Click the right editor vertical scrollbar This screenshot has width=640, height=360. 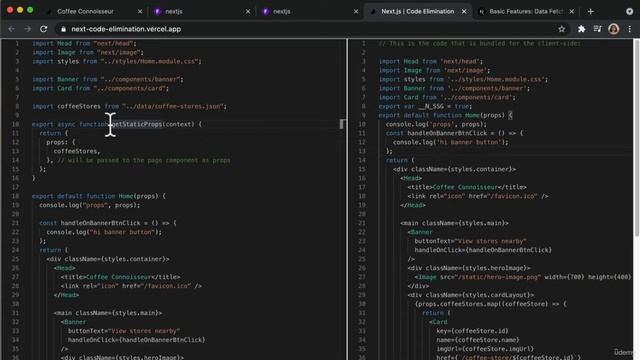click(x=636, y=137)
